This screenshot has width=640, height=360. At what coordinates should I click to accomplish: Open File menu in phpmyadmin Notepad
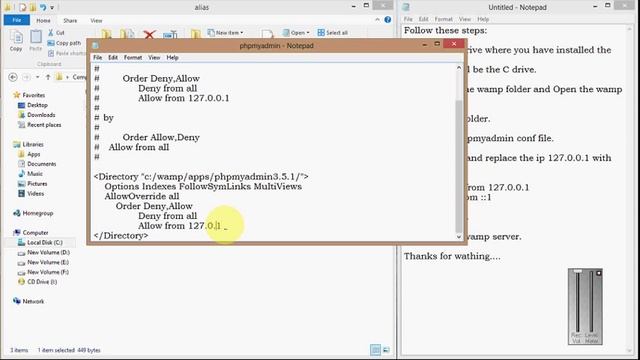[x=98, y=58]
